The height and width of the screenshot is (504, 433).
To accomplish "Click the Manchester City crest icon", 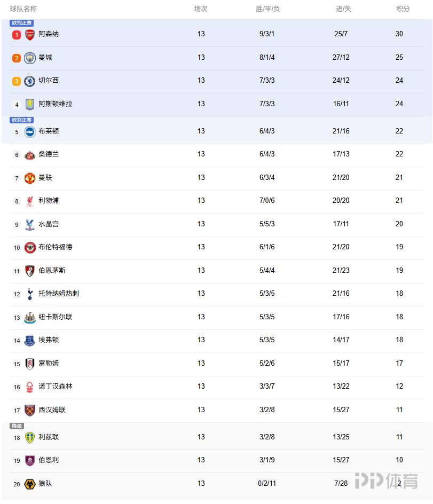I will (x=30, y=58).
